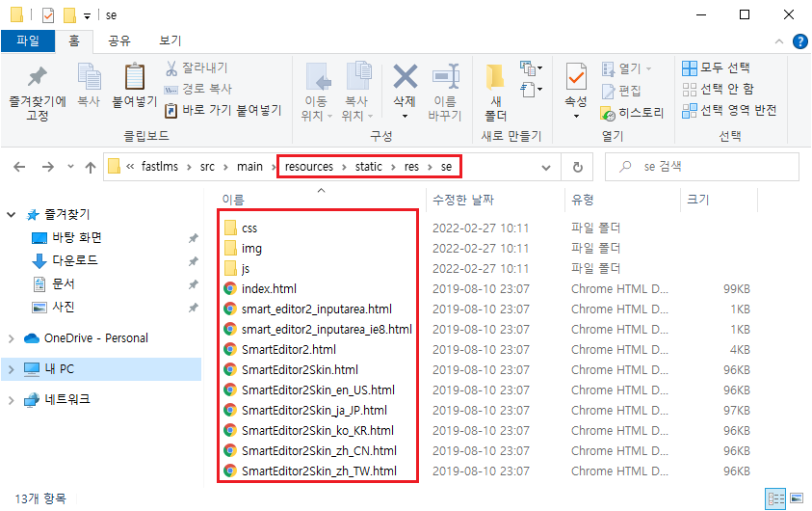Open 히스토리 file history
The image size is (812, 511).
click(632, 113)
